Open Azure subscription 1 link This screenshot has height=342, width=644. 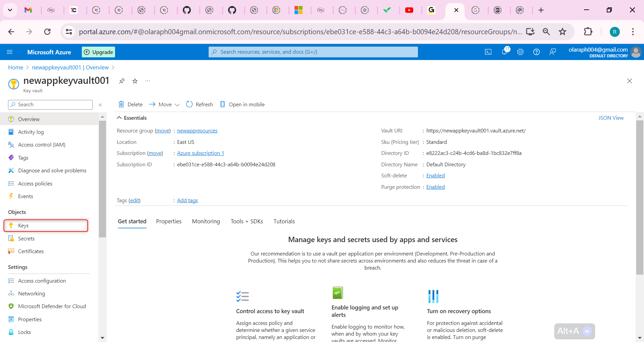(x=201, y=153)
